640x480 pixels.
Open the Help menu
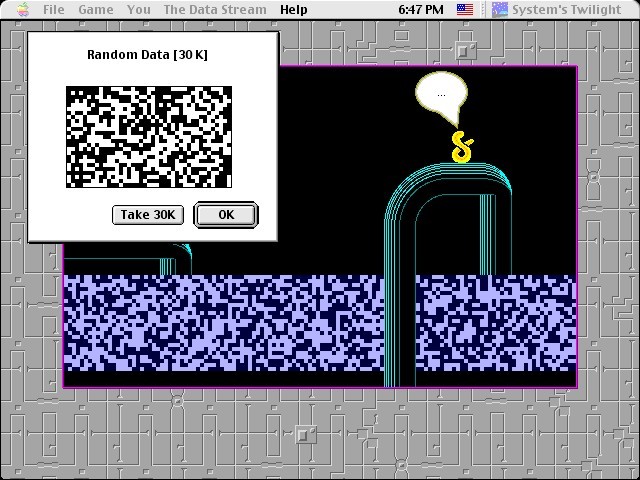tap(293, 9)
